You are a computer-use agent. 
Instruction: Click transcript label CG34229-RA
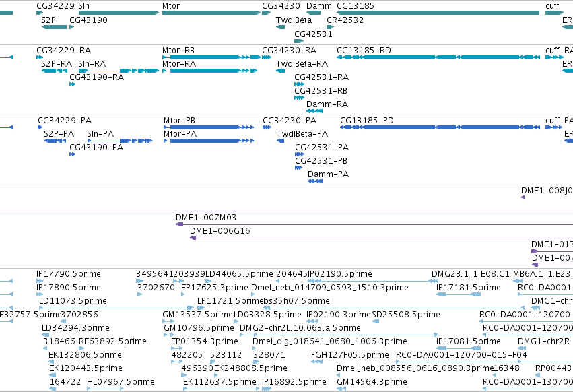63,50
